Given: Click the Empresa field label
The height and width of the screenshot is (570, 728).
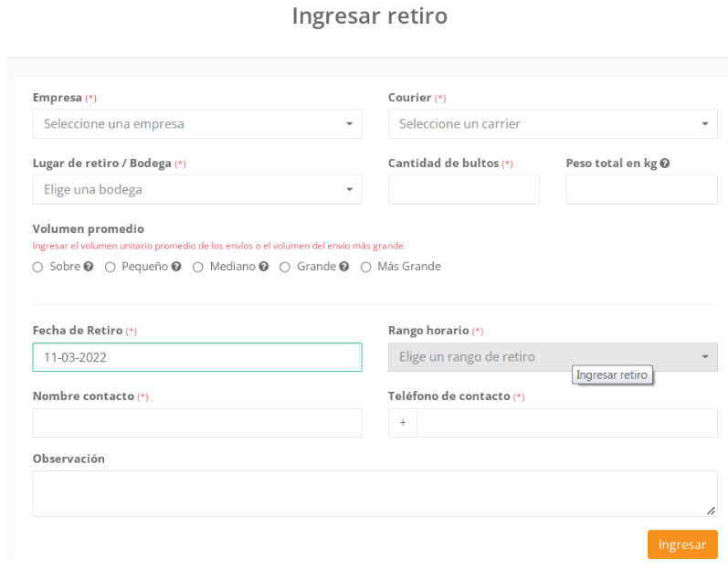Looking at the screenshot, I should click(58, 98).
